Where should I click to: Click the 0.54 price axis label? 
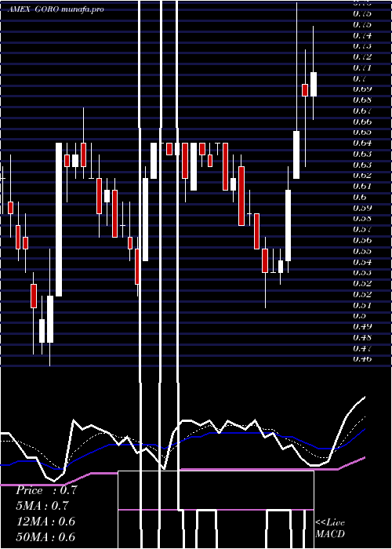[362, 262]
